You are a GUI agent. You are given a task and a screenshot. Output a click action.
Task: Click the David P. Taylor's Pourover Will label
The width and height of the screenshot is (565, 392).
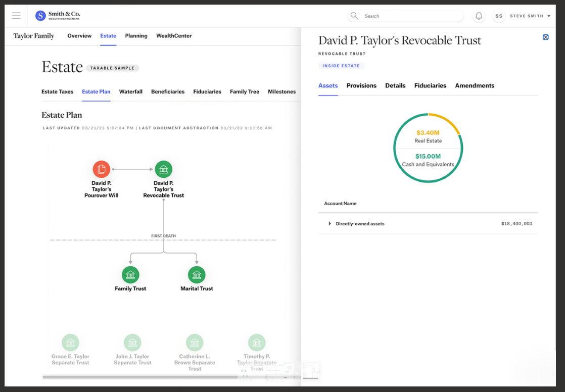[x=101, y=189]
